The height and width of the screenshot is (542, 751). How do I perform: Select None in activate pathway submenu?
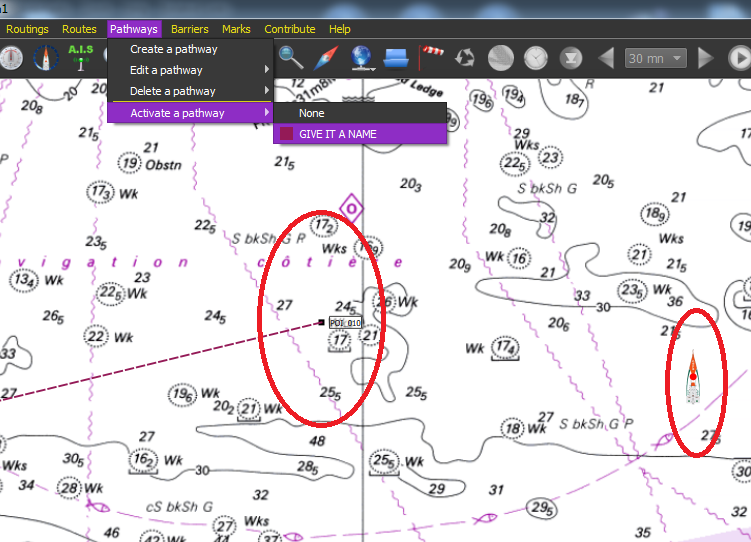pyautogui.click(x=311, y=113)
